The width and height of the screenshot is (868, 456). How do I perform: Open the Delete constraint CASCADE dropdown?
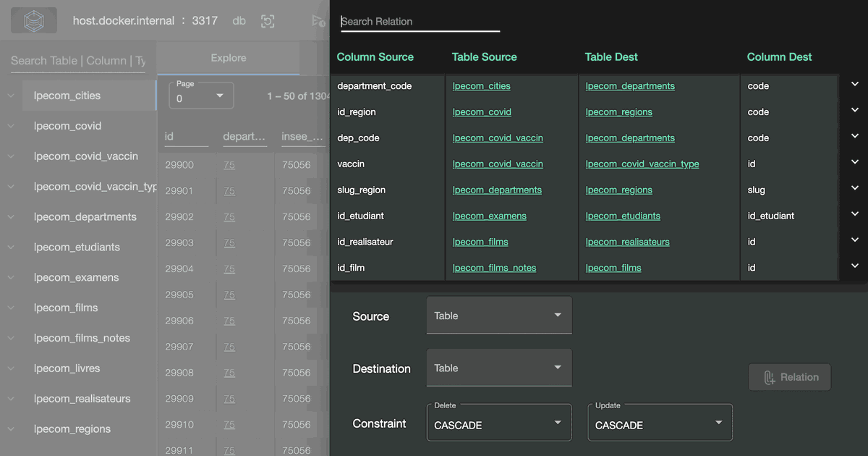click(x=498, y=424)
